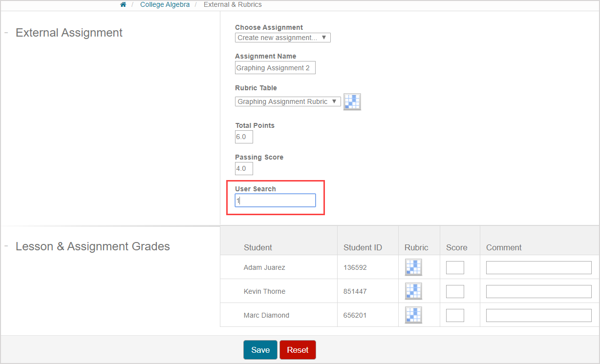
Task: Open rubric icon for Marc Diamond
Action: pos(413,315)
